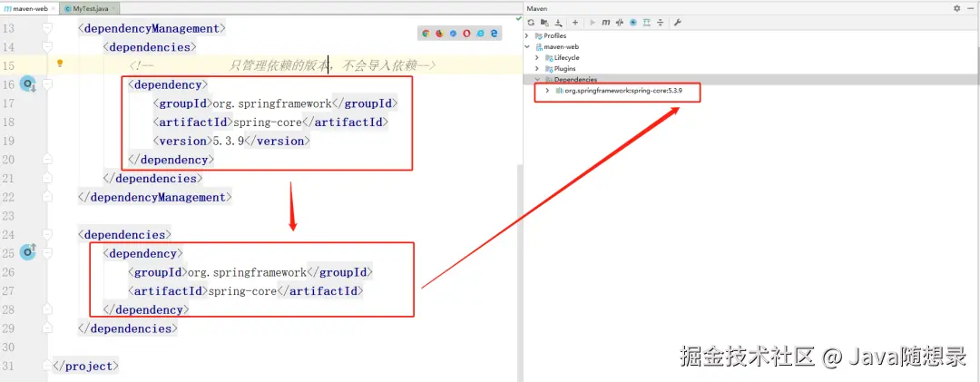Fold dependency block at line 16
980x382 pixels.
[47, 84]
